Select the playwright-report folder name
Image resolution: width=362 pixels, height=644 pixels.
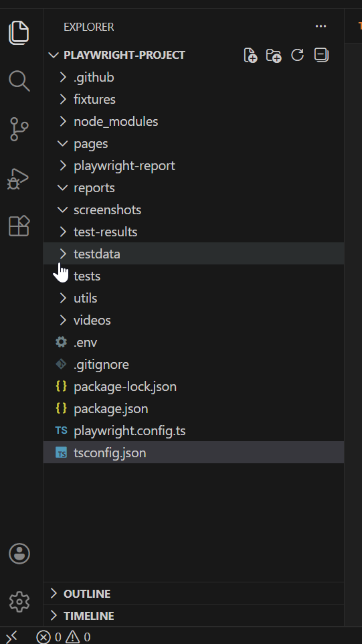click(x=124, y=165)
